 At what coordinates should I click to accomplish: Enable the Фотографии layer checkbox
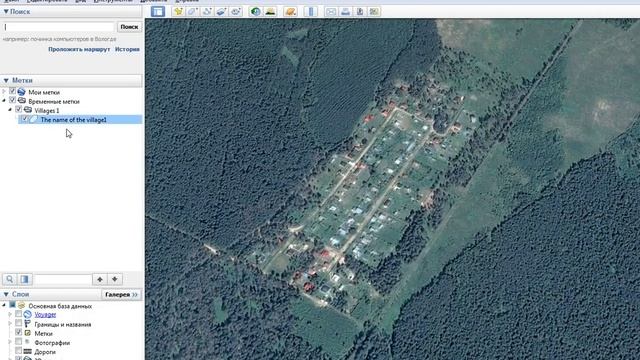[x=19, y=342]
